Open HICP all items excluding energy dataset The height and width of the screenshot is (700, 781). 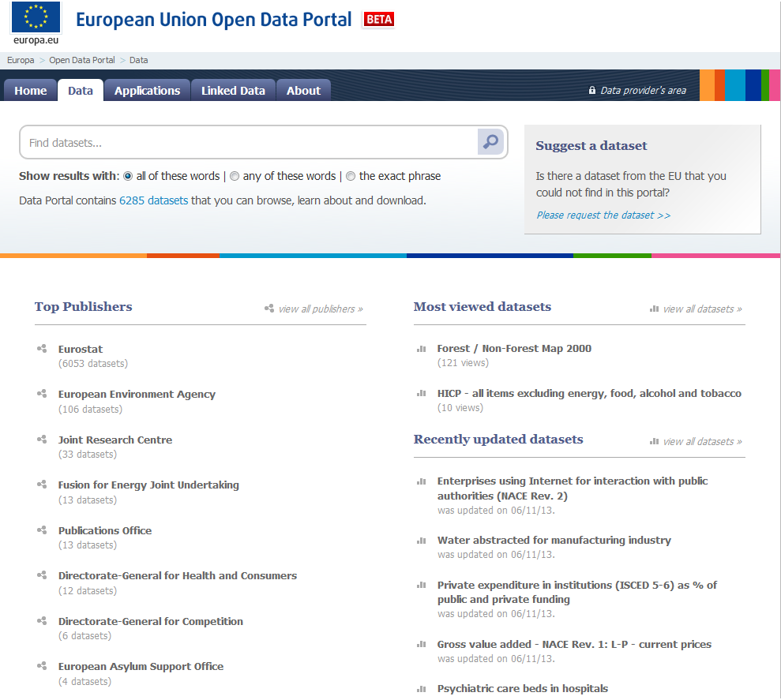click(x=589, y=393)
